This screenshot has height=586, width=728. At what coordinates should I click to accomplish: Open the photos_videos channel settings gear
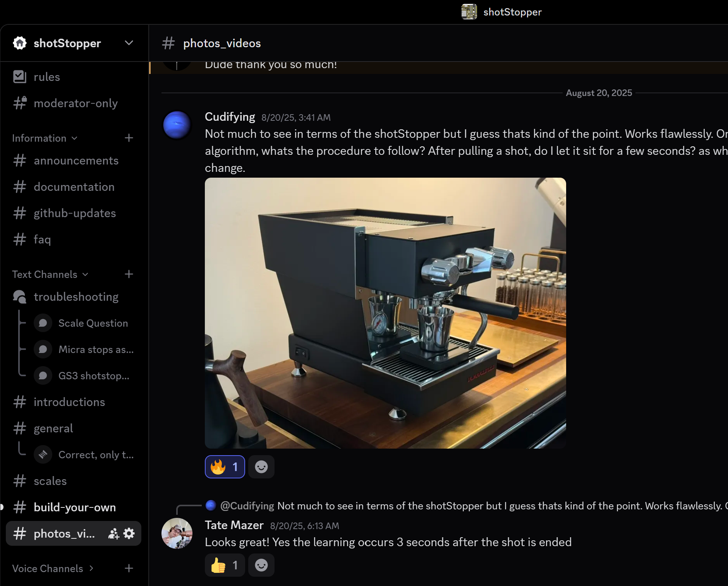129,533
